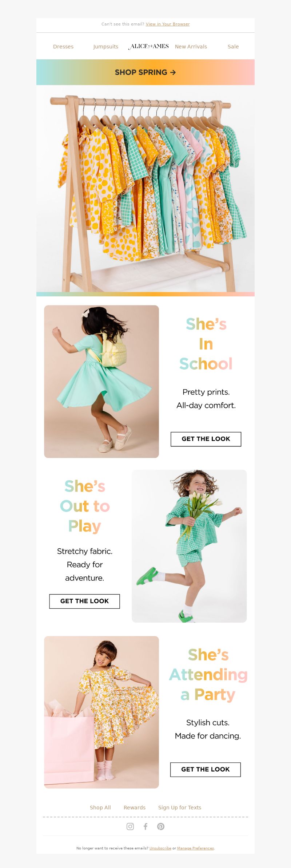The height and width of the screenshot is (868, 291).
Task: Click the Shop All footer link
Action: 100,808
